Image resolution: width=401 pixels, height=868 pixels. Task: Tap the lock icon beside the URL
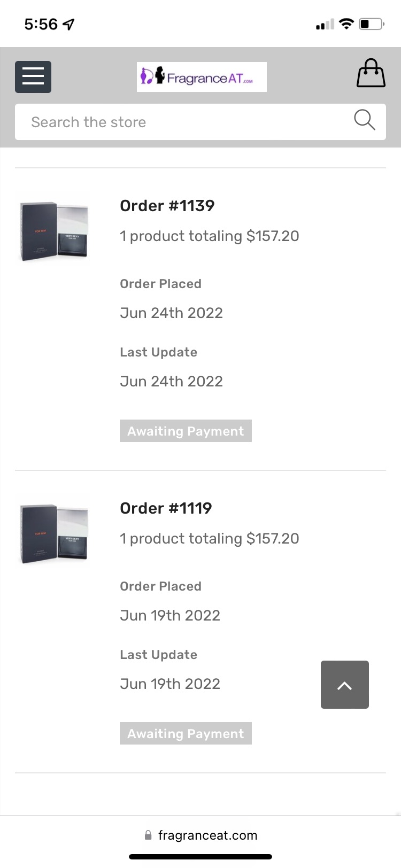148,835
